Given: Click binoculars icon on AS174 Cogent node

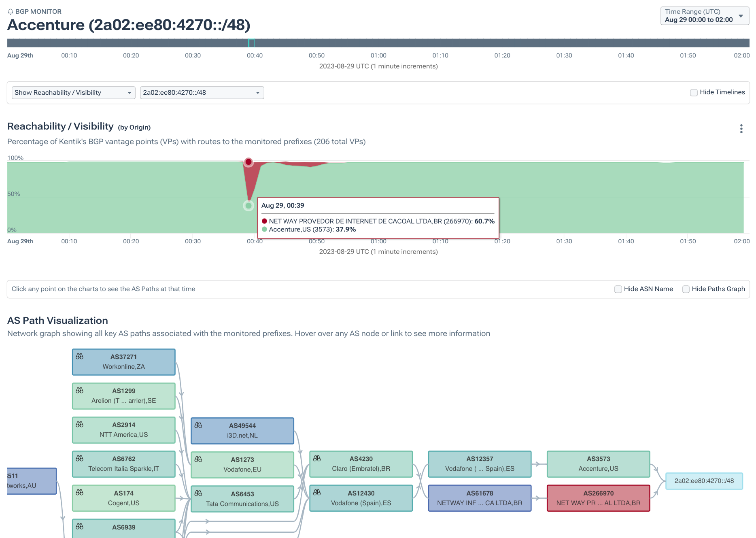Looking at the screenshot, I should (80, 492).
